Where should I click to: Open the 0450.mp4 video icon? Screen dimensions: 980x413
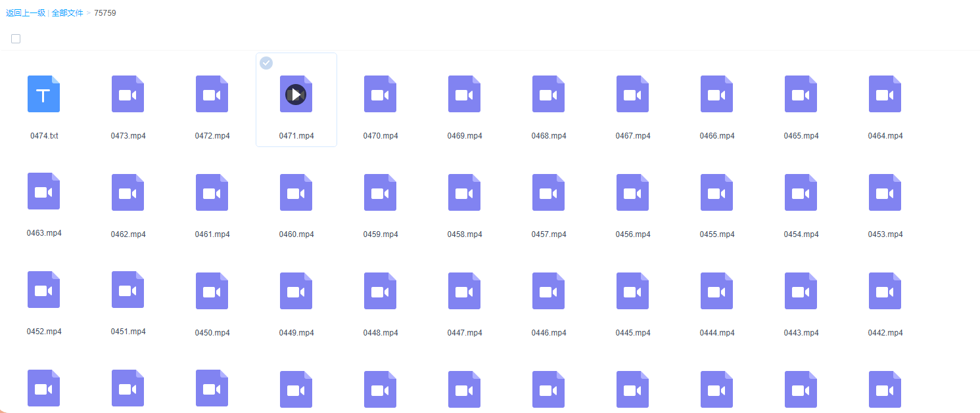tap(212, 291)
